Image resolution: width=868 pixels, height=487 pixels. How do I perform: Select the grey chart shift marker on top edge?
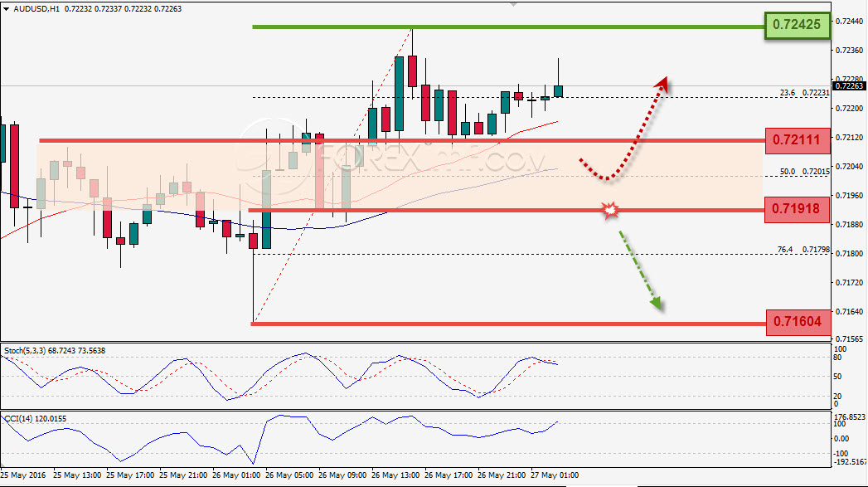click(x=513, y=3)
